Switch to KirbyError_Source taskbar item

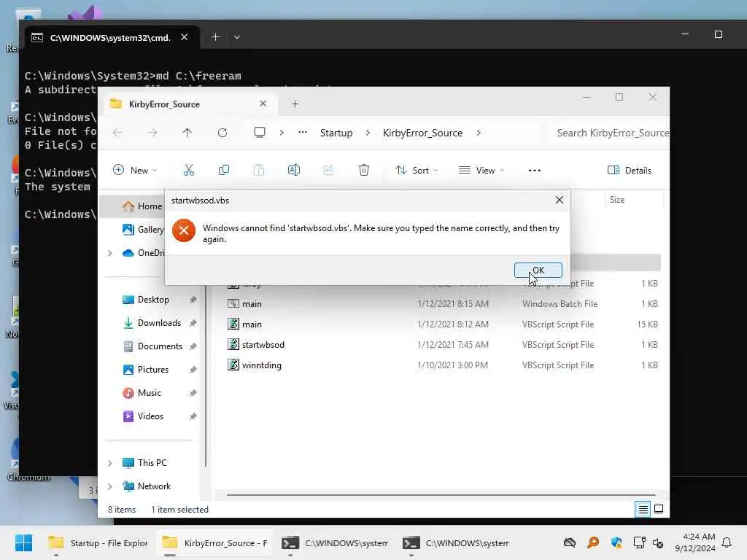point(214,542)
